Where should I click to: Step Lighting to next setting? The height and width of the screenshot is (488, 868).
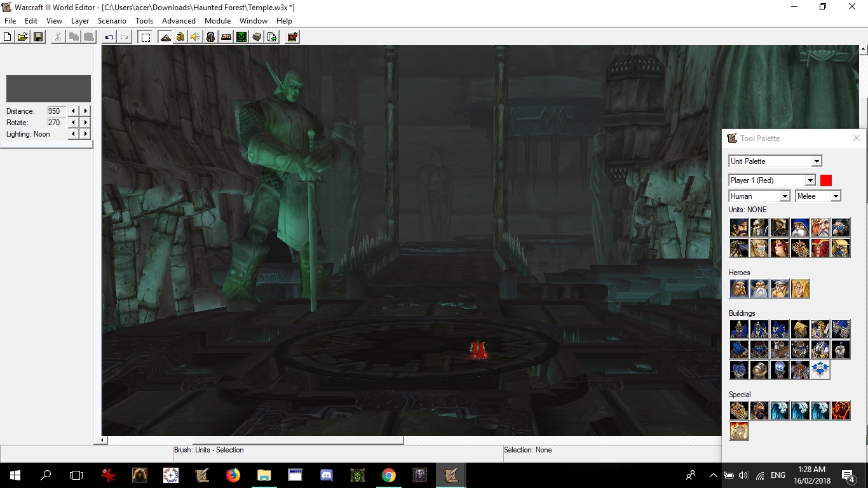[85, 134]
